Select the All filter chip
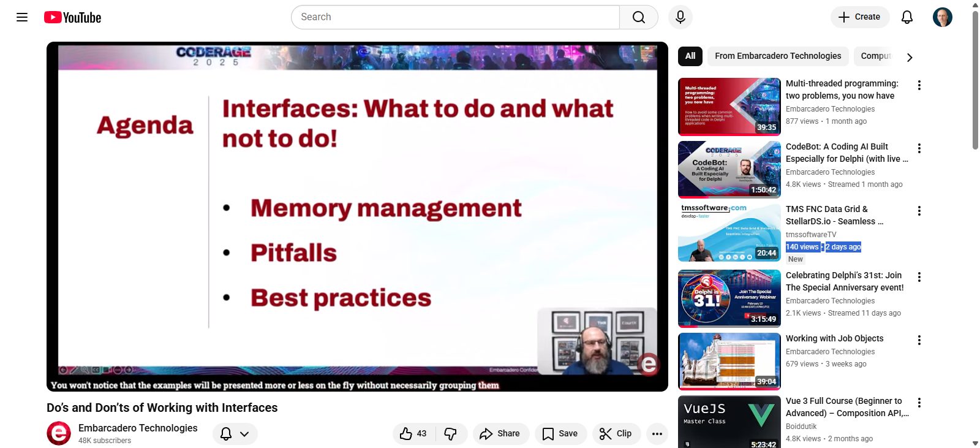 [690, 56]
